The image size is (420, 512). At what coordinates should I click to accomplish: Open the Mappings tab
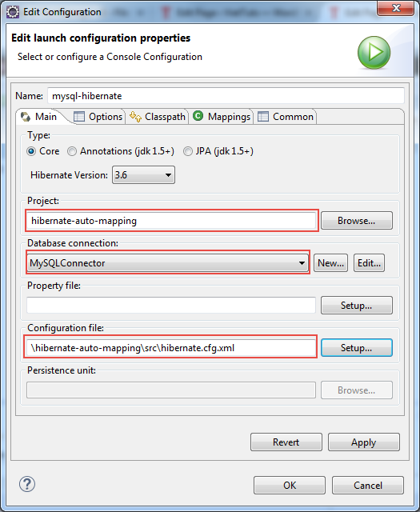click(222, 117)
